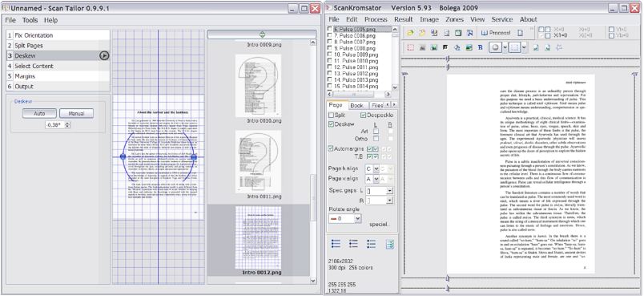Viewport: 644px width, 296px height.
Task: Click the Manual deskew button
Action: [x=76, y=113]
